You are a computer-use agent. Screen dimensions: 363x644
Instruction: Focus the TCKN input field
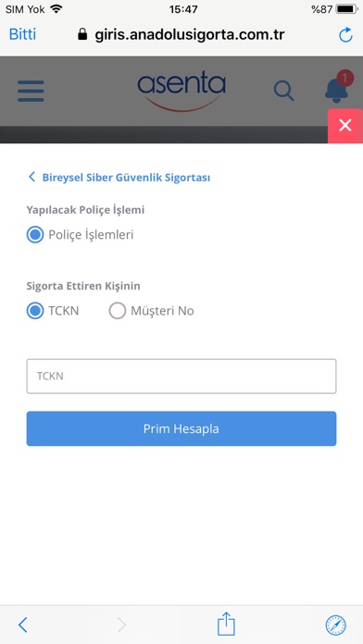181,377
